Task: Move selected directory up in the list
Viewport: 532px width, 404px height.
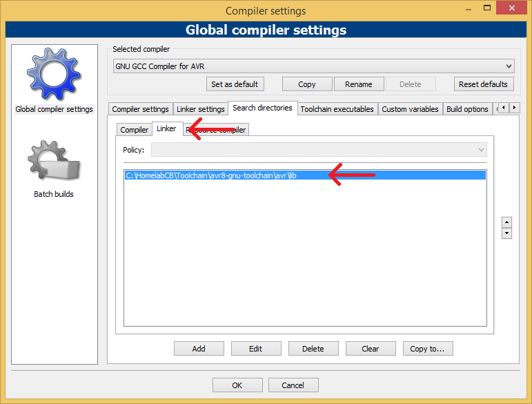Action: tap(506, 222)
